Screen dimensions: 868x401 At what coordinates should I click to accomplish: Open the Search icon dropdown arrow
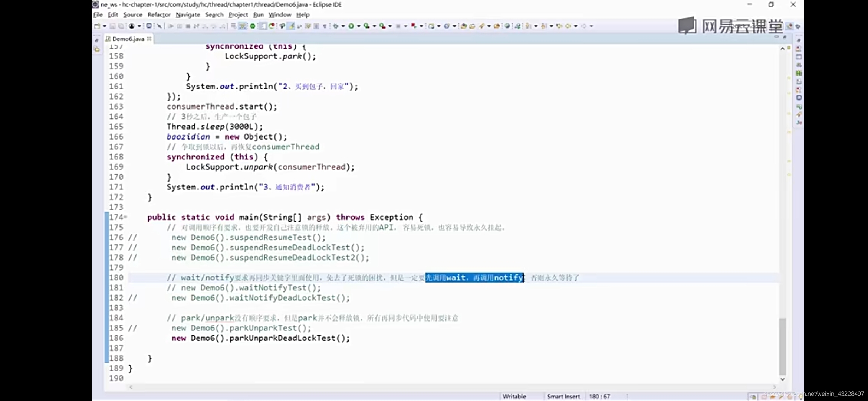coord(489,26)
